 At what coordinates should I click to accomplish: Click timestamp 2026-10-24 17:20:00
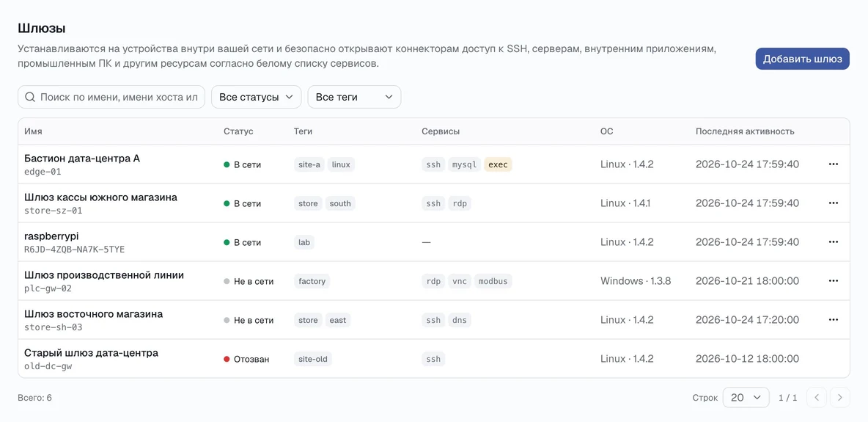(x=747, y=319)
